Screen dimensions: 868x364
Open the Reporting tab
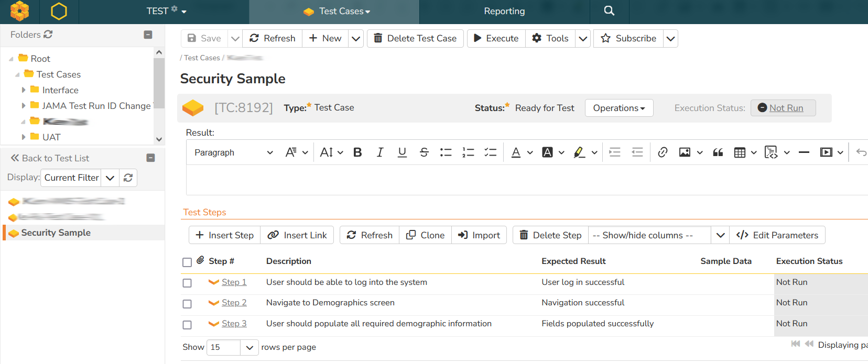[x=504, y=11]
